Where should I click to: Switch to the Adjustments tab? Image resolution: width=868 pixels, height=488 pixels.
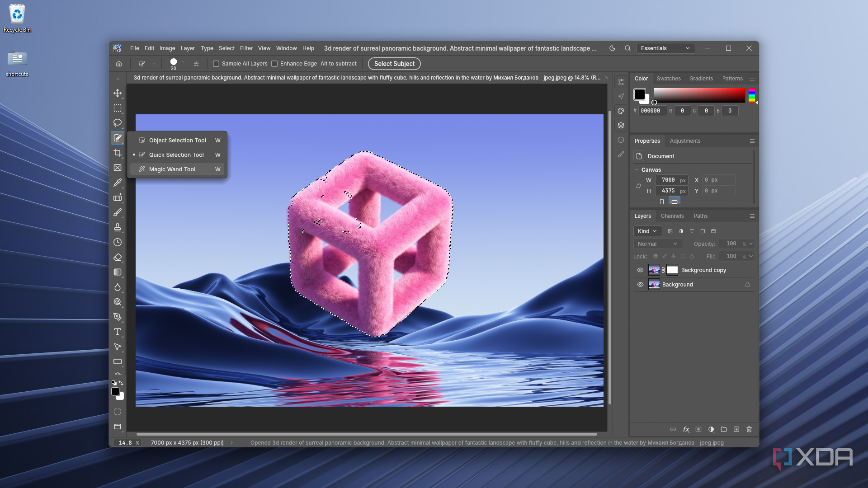[x=685, y=141]
